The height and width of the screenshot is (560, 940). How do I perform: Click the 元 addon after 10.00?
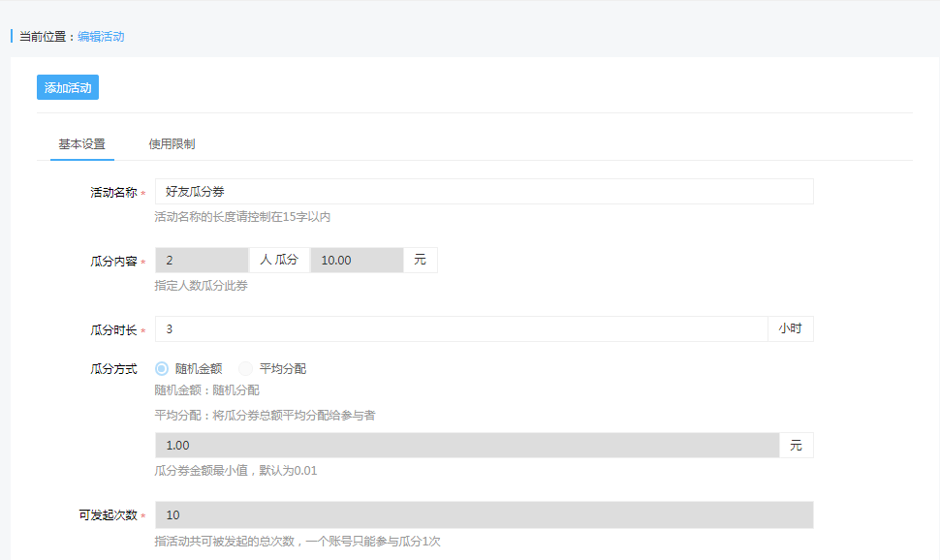click(421, 261)
